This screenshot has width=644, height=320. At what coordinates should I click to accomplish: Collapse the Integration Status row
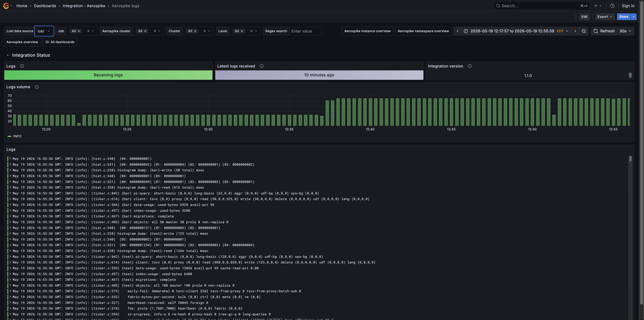tap(8, 55)
